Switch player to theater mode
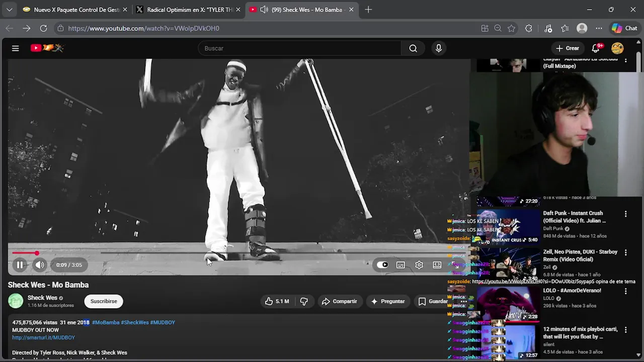Image resolution: width=644 pixels, height=362 pixels. (437, 265)
